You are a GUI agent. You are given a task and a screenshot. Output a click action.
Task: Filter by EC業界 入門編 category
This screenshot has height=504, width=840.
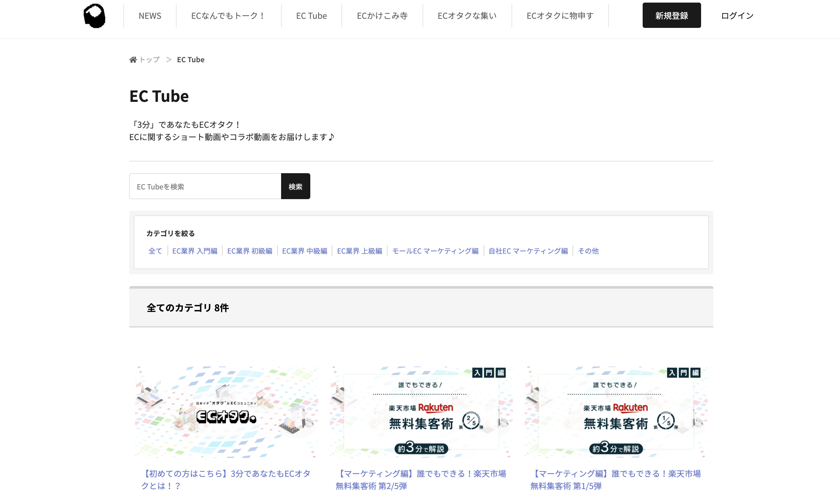(x=195, y=251)
